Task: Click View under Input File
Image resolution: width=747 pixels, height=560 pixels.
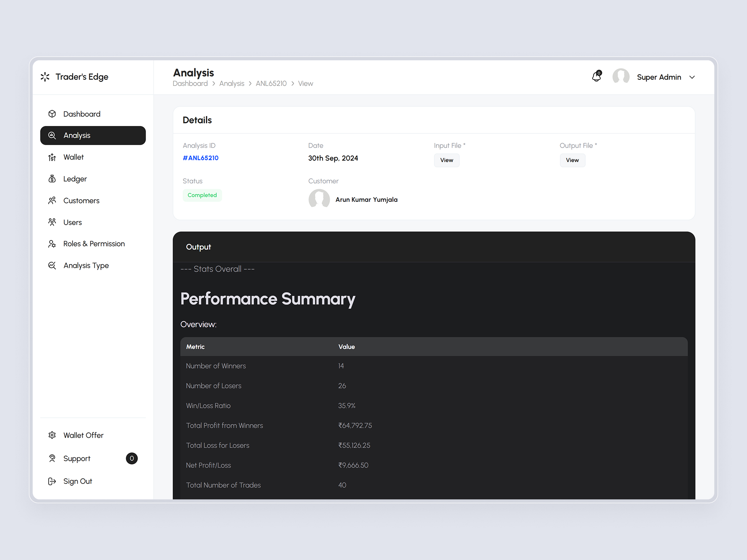Action: [x=446, y=160]
